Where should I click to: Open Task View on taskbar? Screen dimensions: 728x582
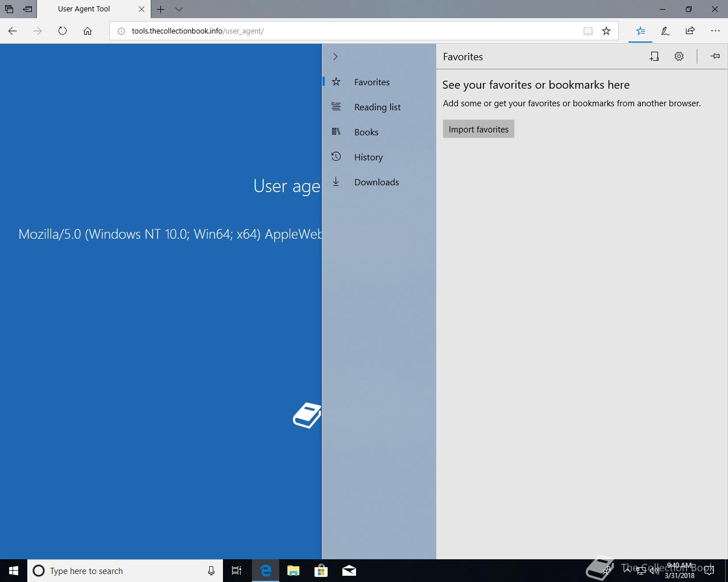[x=237, y=571]
